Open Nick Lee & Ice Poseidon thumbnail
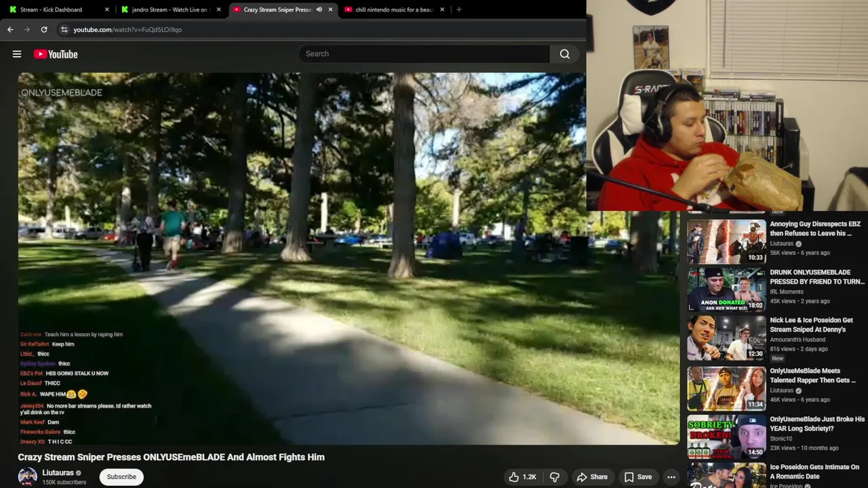This screenshot has height=488, width=868. point(726,338)
